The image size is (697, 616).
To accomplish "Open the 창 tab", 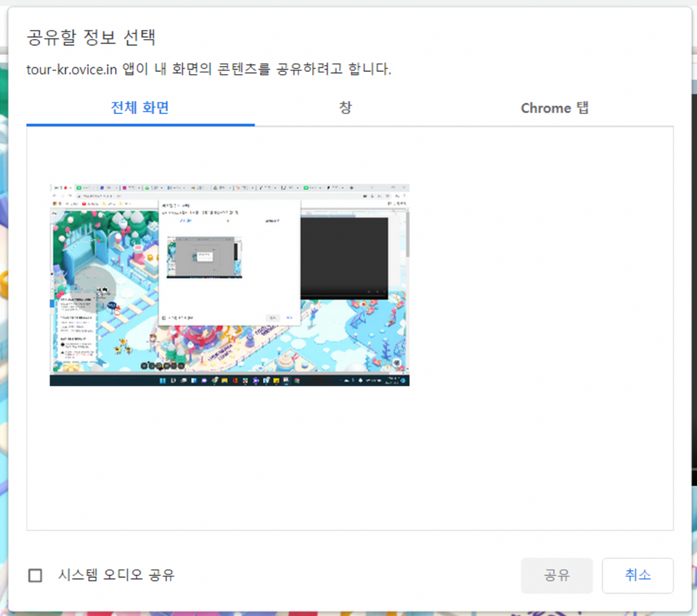I will pyautogui.click(x=346, y=108).
